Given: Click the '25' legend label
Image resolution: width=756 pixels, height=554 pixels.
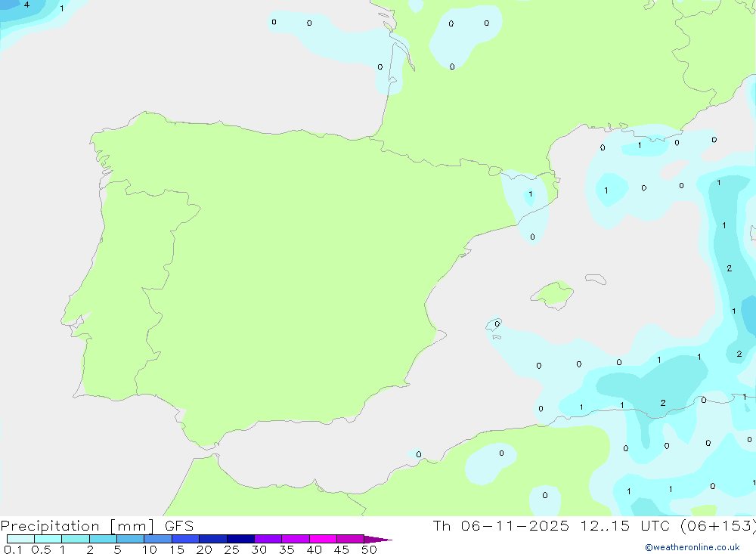Looking at the screenshot, I should [x=231, y=549].
